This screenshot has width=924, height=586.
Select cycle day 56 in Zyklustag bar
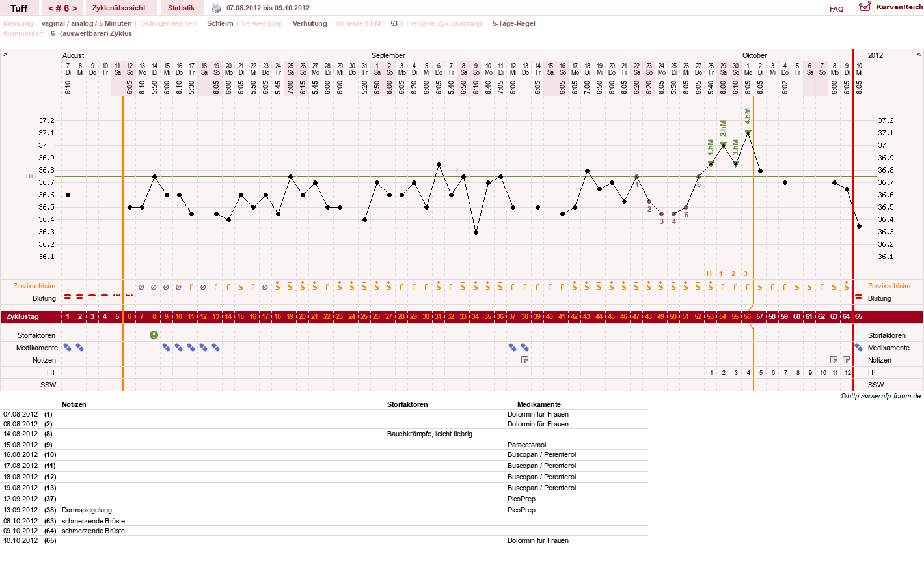click(747, 316)
